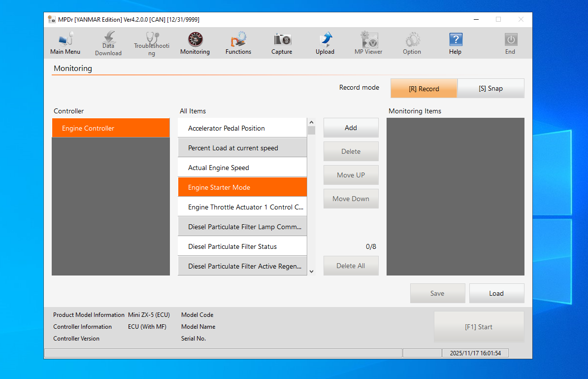Open the Data Download toolbar icon

click(108, 43)
